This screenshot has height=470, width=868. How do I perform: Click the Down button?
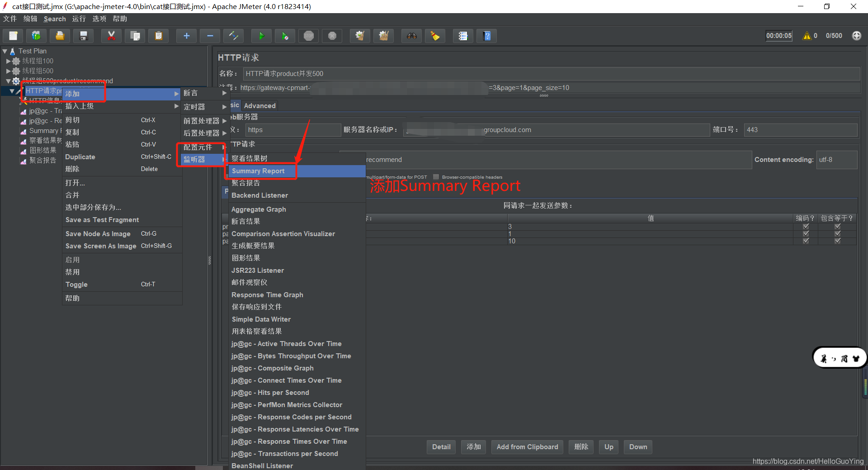(x=638, y=447)
